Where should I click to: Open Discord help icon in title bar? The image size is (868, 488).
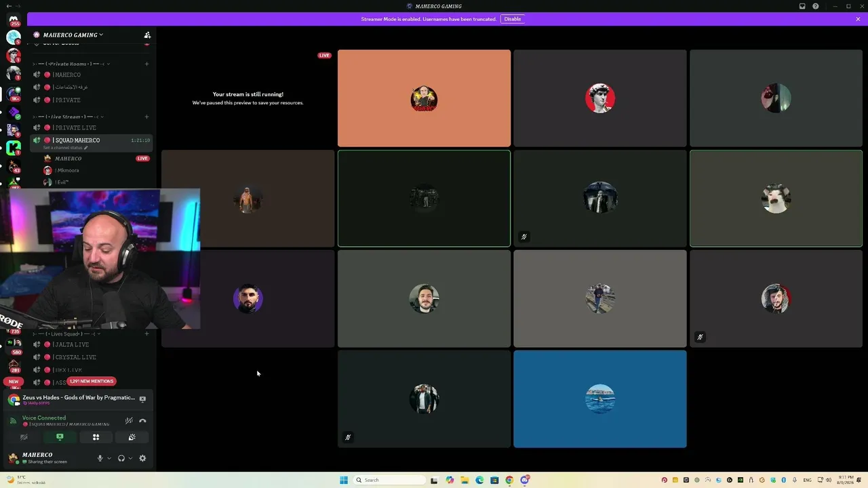816,6
